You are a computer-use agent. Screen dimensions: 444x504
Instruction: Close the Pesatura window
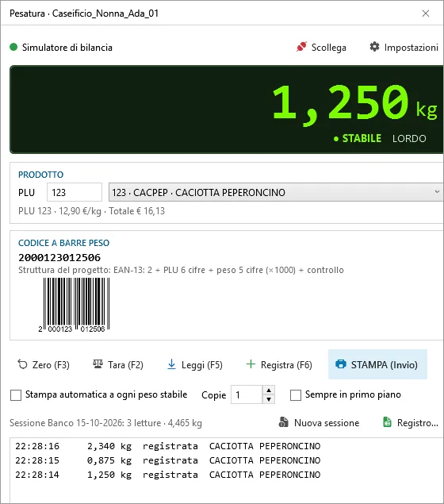point(426,13)
